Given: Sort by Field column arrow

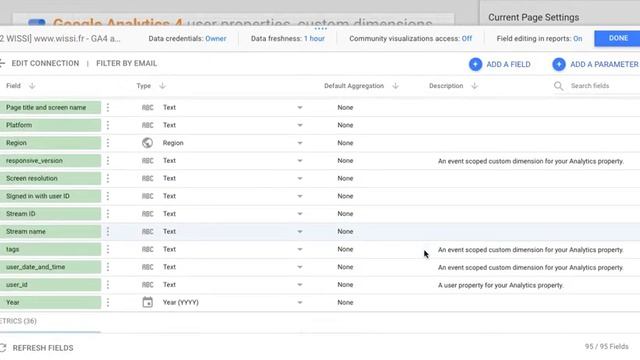Looking at the screenshot, I should [32, 86].
